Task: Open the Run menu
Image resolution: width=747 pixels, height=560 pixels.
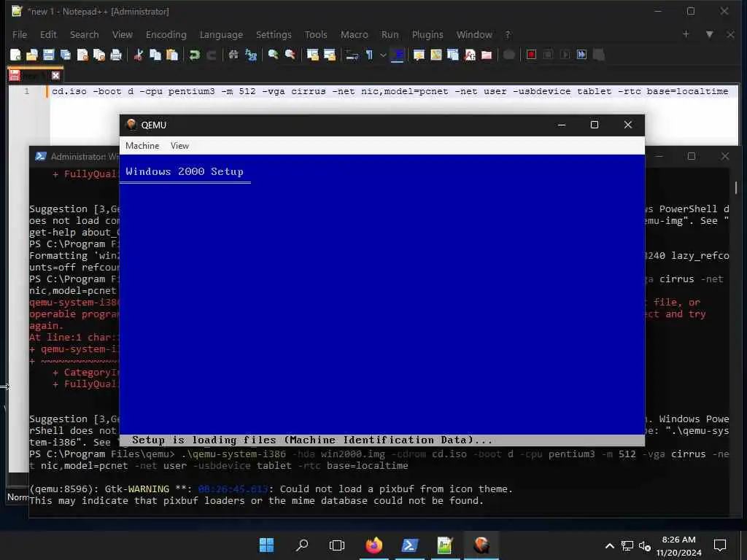Action: pos(390,35)
